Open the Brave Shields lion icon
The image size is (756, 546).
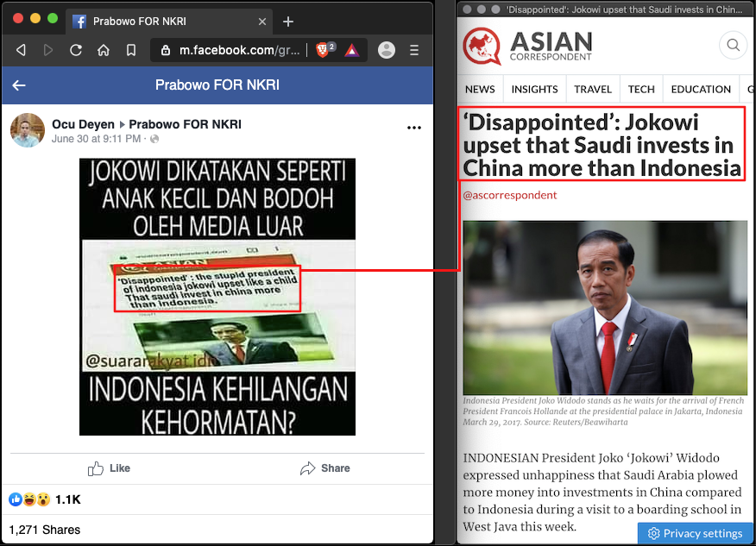[x=322, y=50]
